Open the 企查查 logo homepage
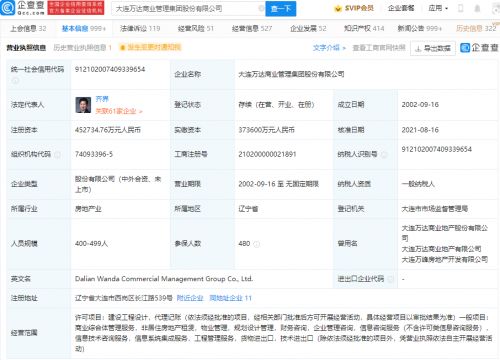The height and width of the screenshot is (360, 500). (22, 8)
